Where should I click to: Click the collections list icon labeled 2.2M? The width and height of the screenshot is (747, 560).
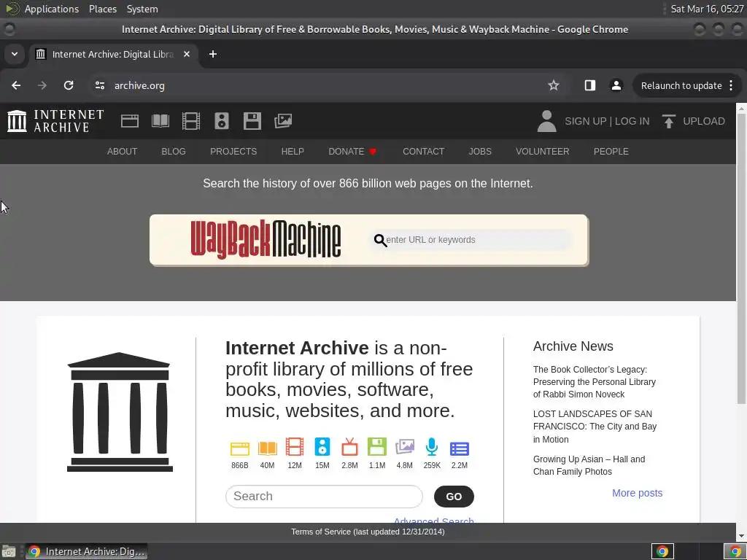pyautogui.click(x=460, y=448)
